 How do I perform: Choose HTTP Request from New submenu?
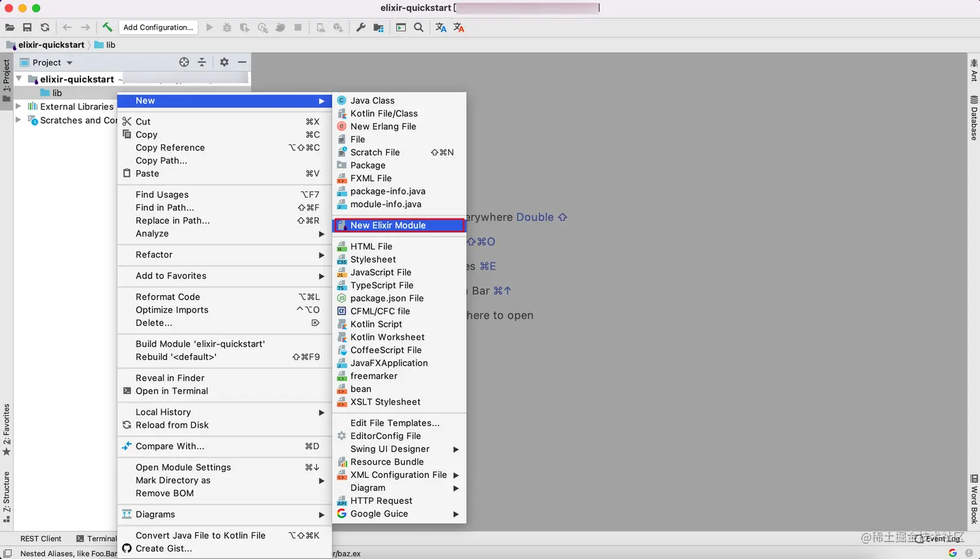(399, 501)
